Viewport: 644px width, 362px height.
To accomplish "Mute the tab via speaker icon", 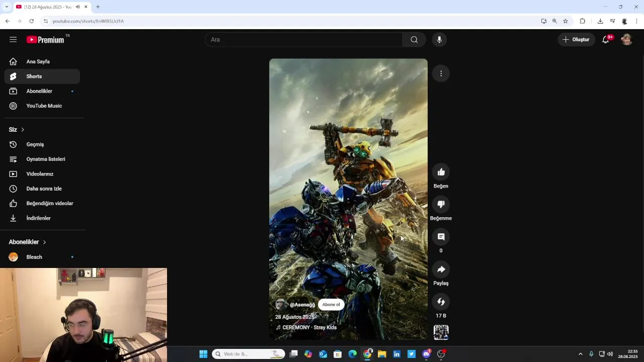I will click(77, 7).
